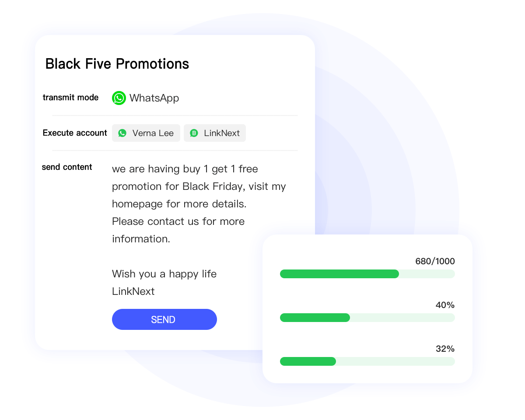The width and height of the screenshot is (525, 420).
Task: Click the WhatsApp icon in Verna Lee chip
Action: [122, 133]
